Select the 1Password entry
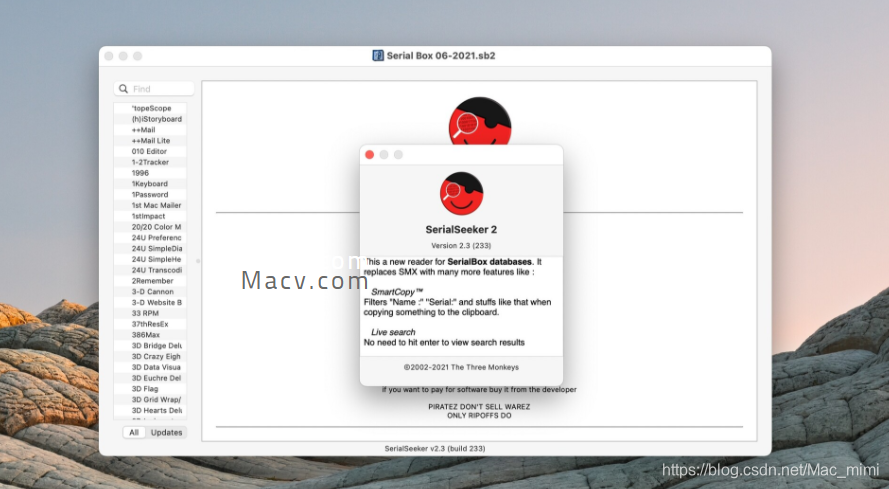 click(x=150, y=195)
